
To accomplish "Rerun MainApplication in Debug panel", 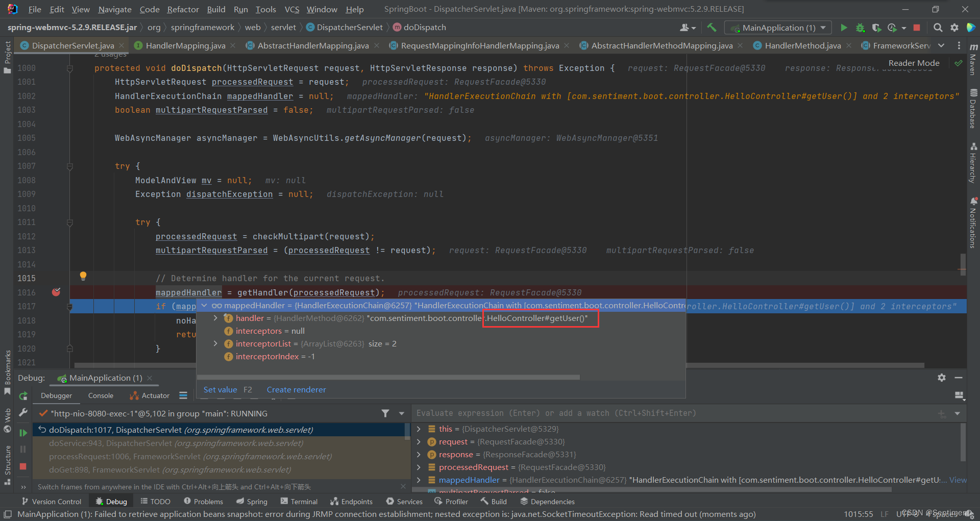I will 23,396.
